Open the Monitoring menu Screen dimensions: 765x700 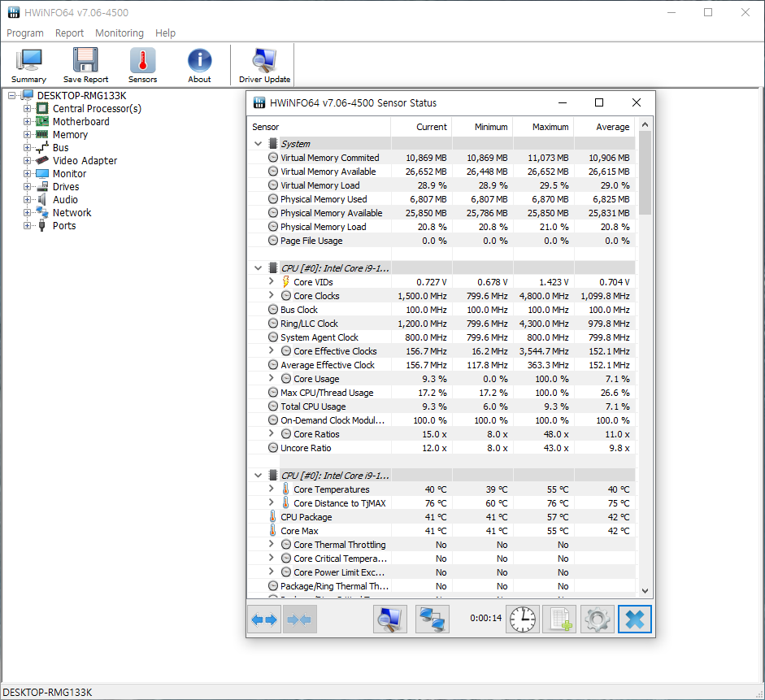coord(120,33)
